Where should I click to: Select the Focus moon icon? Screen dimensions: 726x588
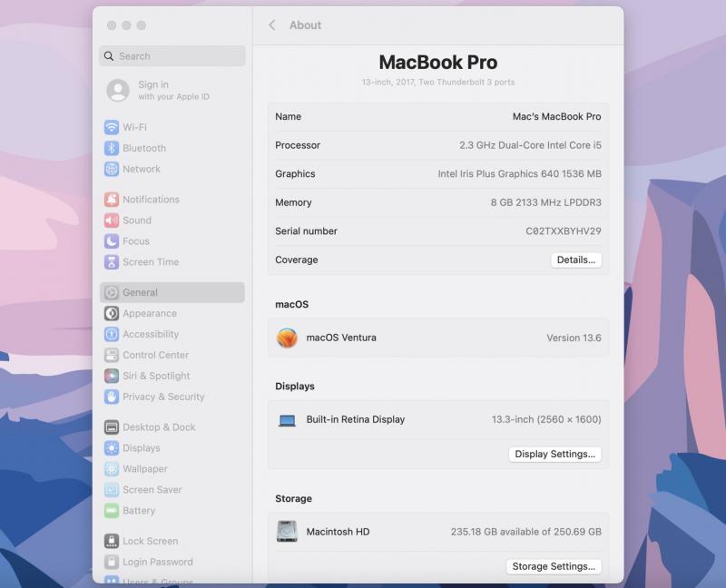pos(111,241)
